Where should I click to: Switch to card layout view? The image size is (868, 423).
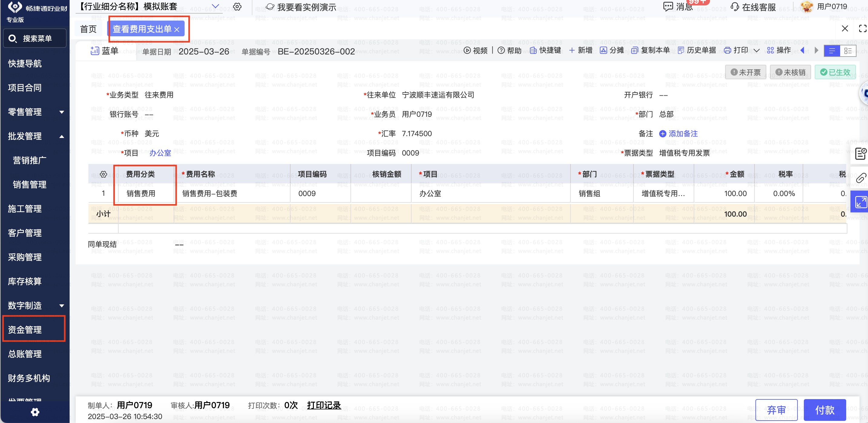click(848, 51)
